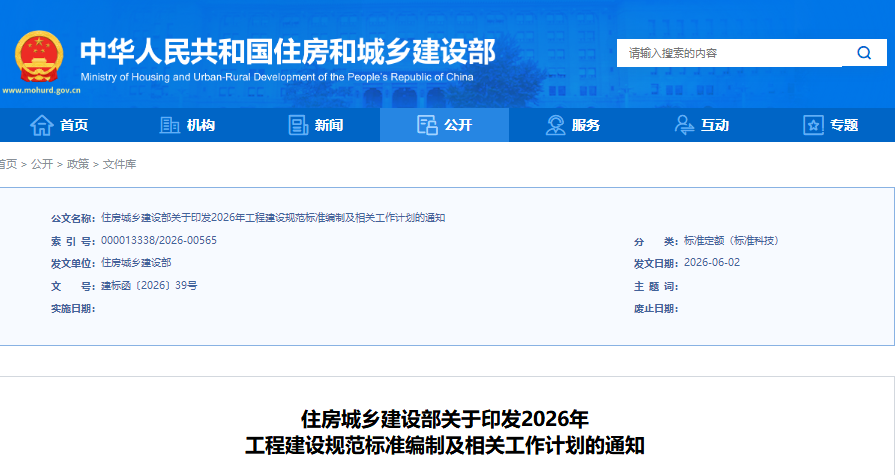Focus the 请输入搜索的内容 search field
Image resolution: width=895 pixels, height=475 pixels.
click(x=729, y=53)
